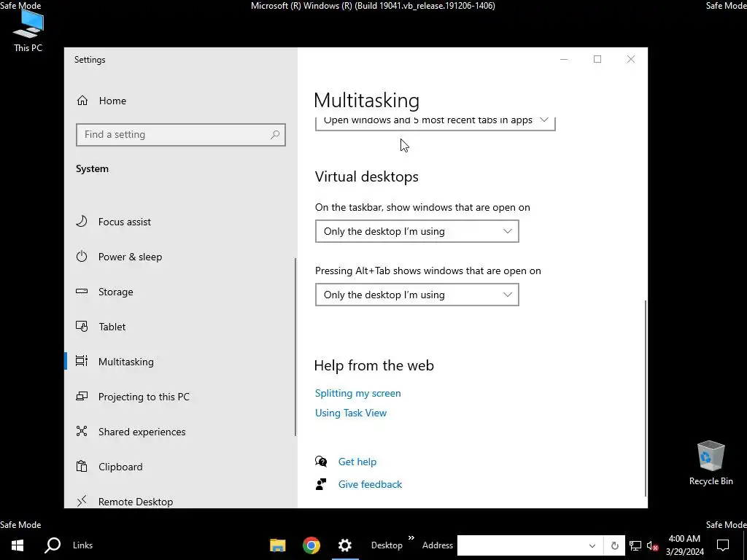Click the Remote Desktop icon
This screenshot has height=560, width=747.
tap(82, 500)
